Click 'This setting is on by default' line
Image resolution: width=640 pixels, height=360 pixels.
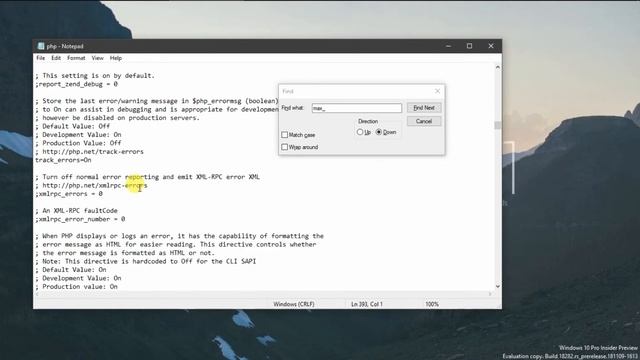tap(95, 76)
